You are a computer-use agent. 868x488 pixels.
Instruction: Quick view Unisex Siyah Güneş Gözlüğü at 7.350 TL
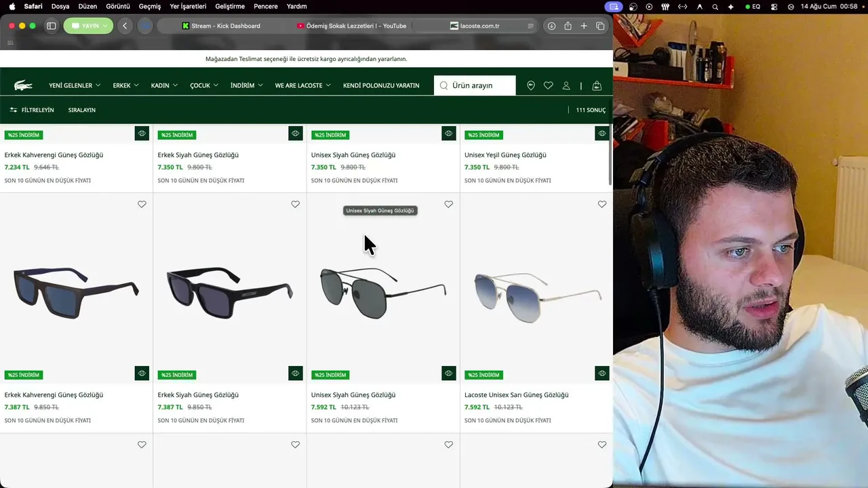tap(448, 134)
